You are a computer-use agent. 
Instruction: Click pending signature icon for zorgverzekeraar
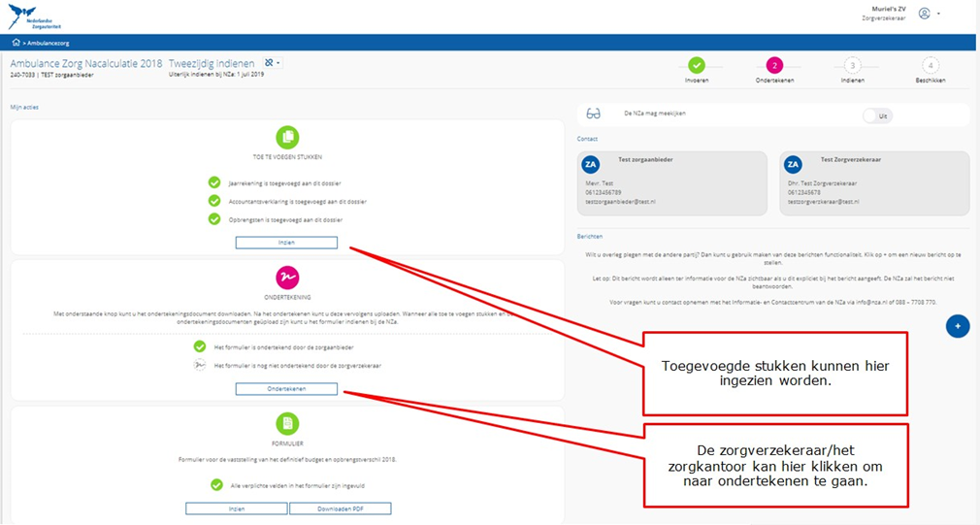tap(199, 365)
